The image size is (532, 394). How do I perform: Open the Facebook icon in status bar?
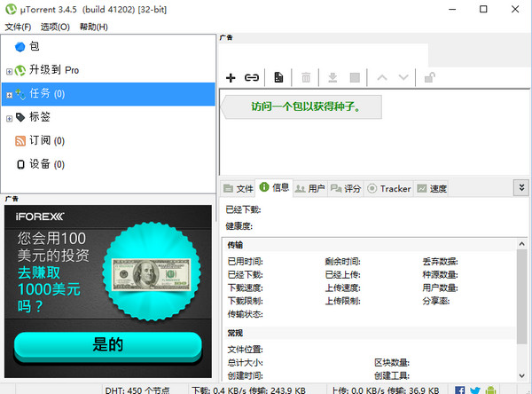tap(459, 390)
